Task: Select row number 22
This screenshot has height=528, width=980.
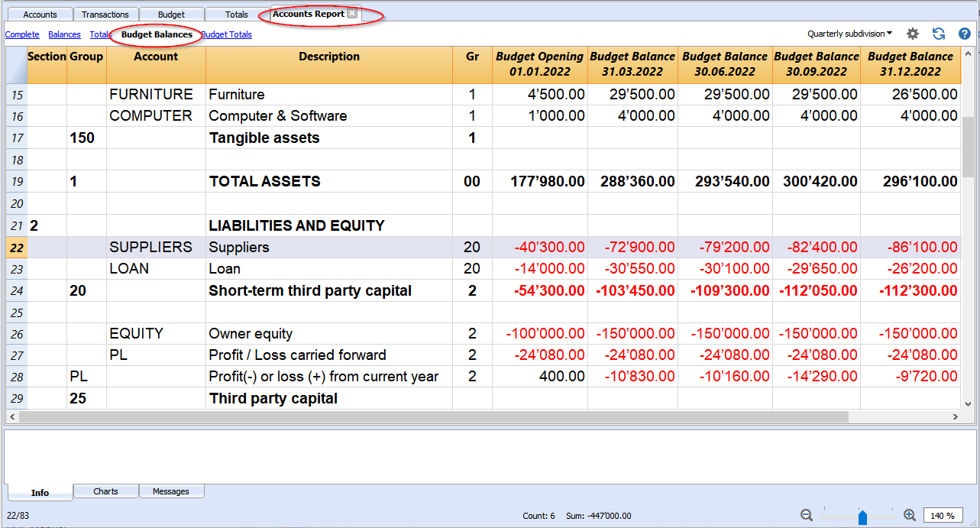Action: point(16,248)
